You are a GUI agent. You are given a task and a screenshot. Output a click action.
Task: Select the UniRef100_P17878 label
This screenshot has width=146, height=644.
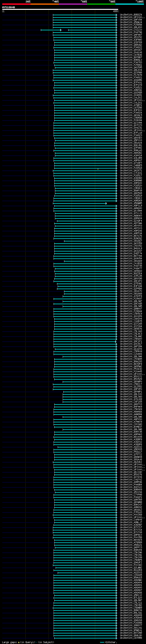(x=131, y=75)
